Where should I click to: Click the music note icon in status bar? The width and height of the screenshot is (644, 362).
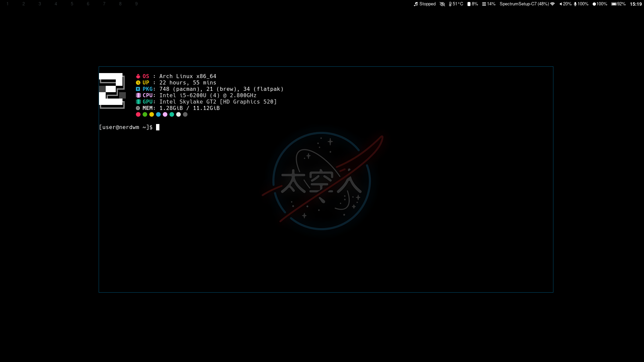click(416, 4)
